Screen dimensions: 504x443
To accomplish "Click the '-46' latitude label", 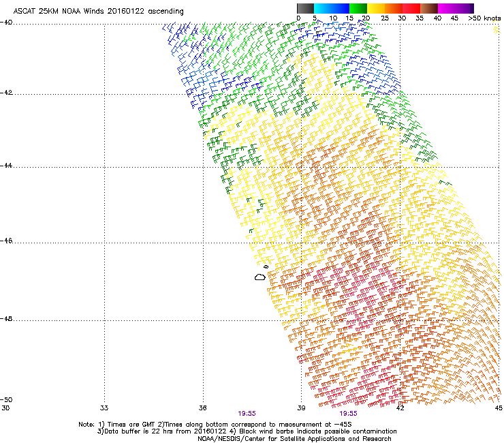I will pos(6,241).
